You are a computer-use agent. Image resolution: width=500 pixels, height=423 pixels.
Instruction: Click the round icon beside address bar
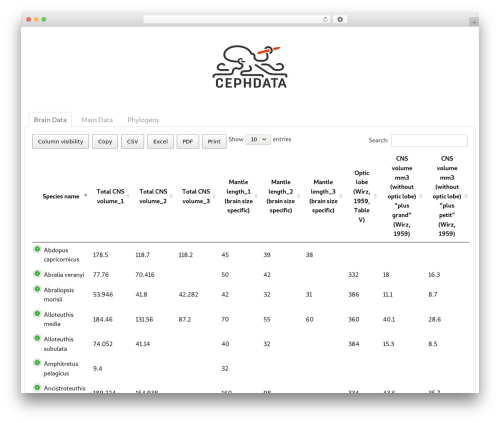click(x=340, y=19)
